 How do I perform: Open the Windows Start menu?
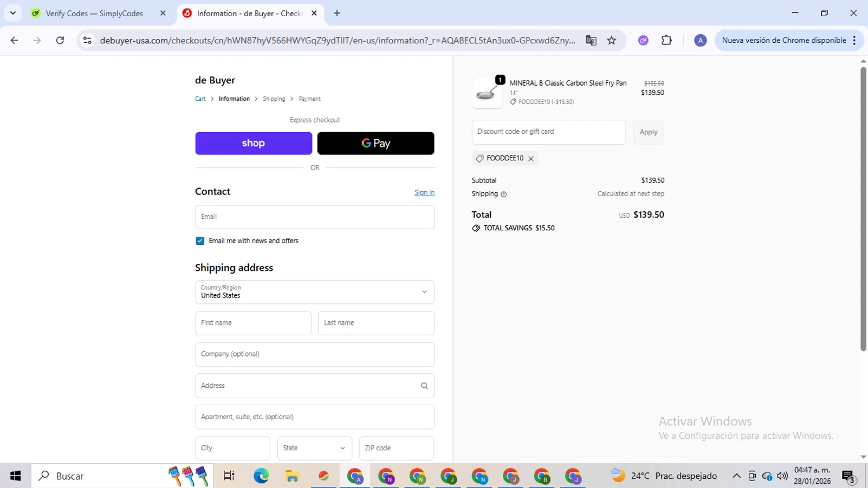16,476
